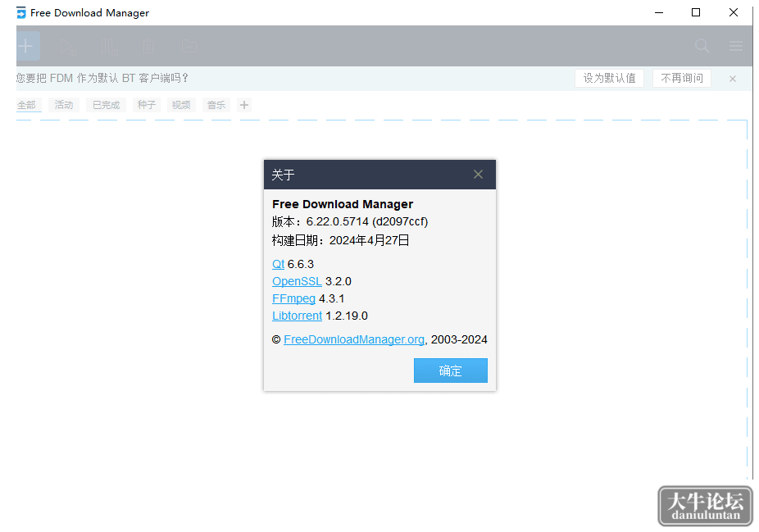Close the 关于 dialog with its X

(478, 175)
